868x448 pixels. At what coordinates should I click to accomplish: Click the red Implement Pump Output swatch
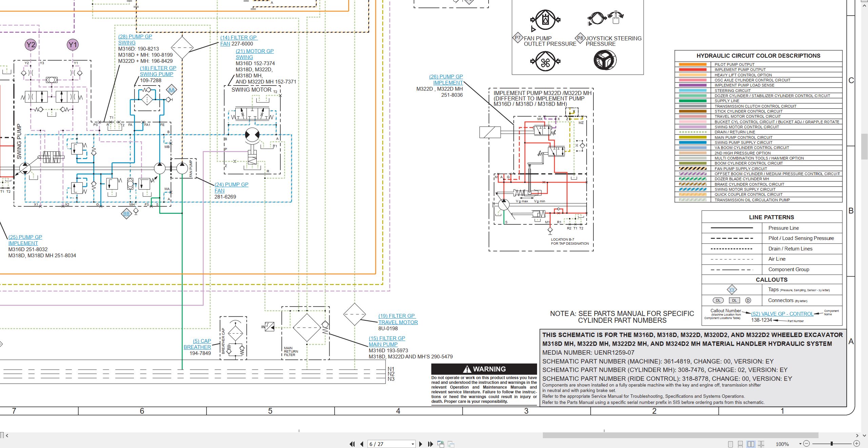692,70
